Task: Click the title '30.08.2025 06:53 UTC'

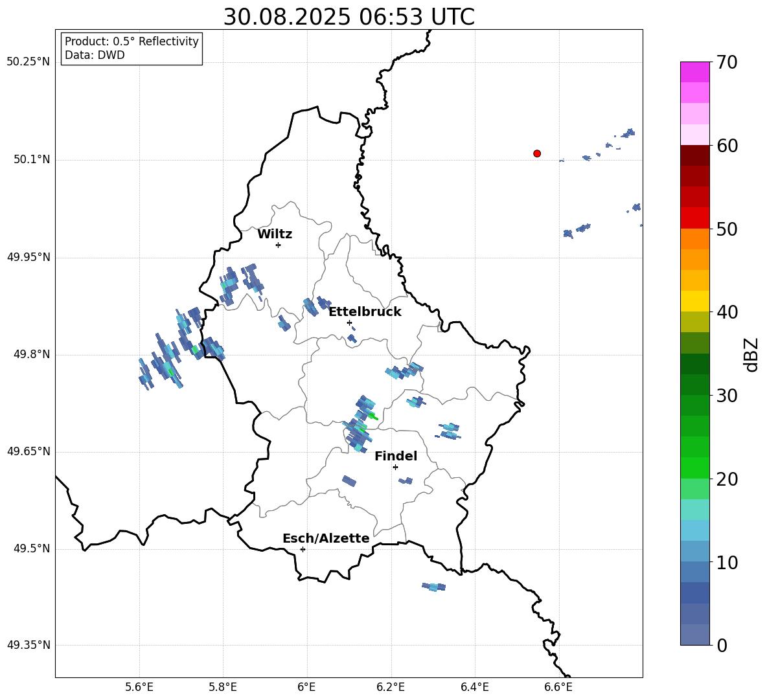Action: click(x=349, y=17)
